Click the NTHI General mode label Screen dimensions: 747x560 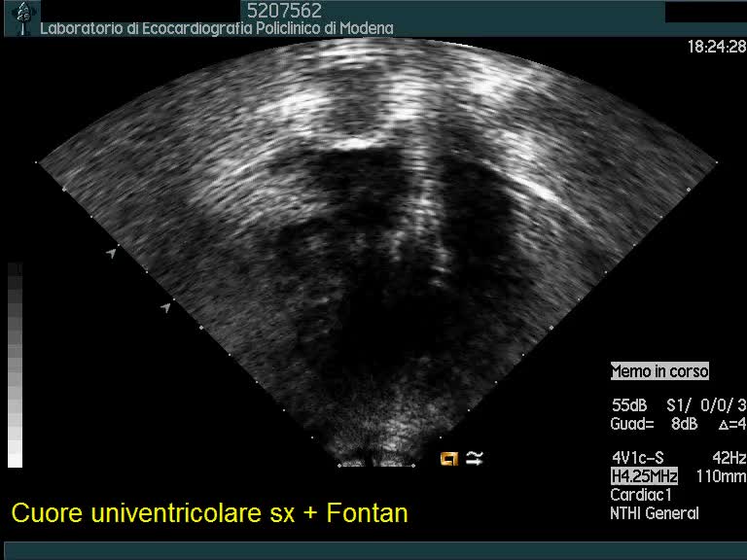click(x=655, y=513)
